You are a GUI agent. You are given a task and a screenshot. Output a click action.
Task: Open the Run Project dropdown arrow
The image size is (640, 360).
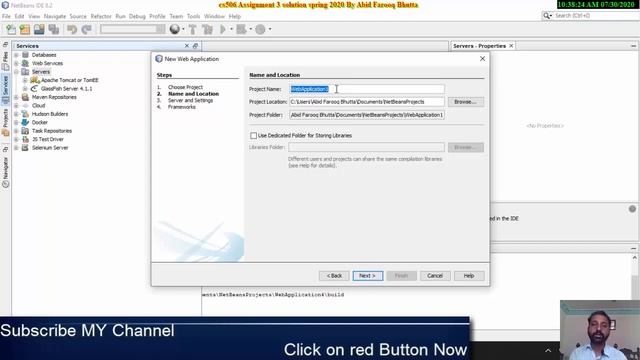pyautogui.click(x=231, y=29)
